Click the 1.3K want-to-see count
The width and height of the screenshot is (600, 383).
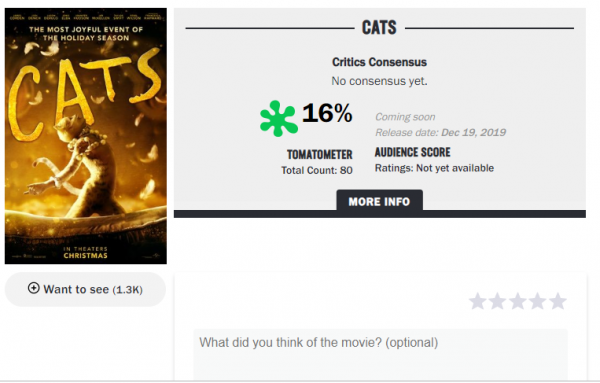(128, 290)
